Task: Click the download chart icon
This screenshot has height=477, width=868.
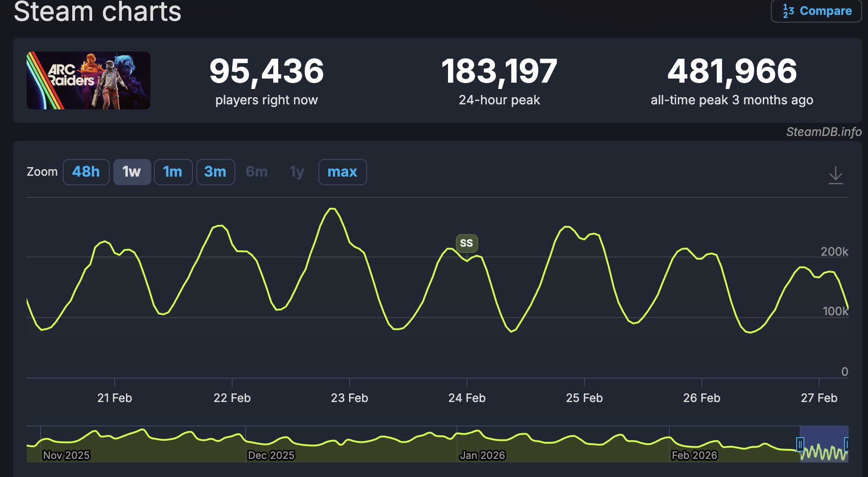Action: pyautogui.click(x=835, y=175)
